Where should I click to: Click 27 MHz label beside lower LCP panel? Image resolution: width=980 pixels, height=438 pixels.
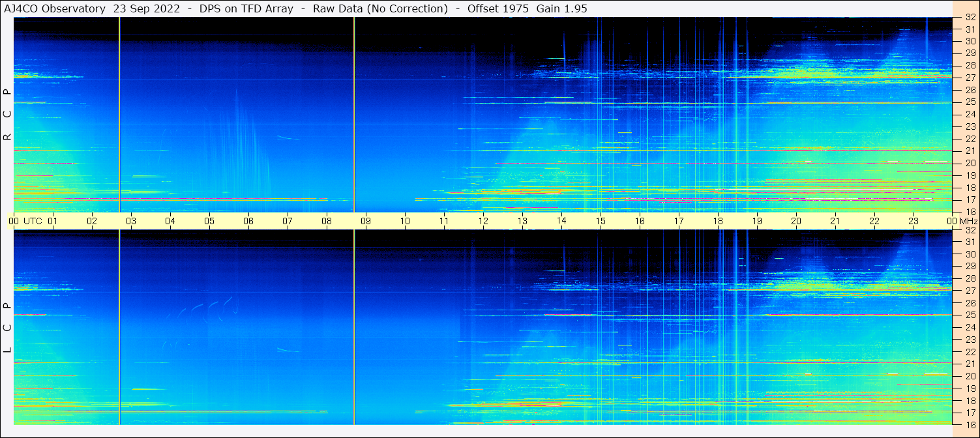point(970,291)
